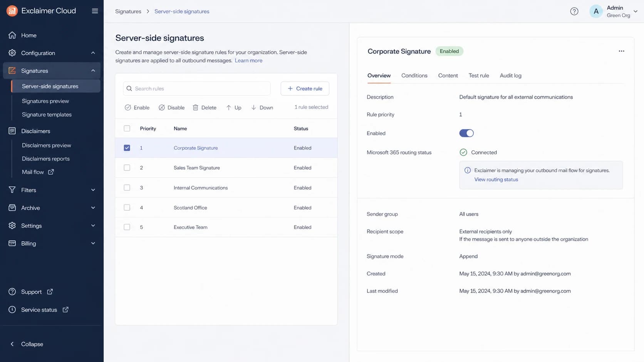Click the info icon in routing notice
The image size is (644, 362).
(467, 170)
